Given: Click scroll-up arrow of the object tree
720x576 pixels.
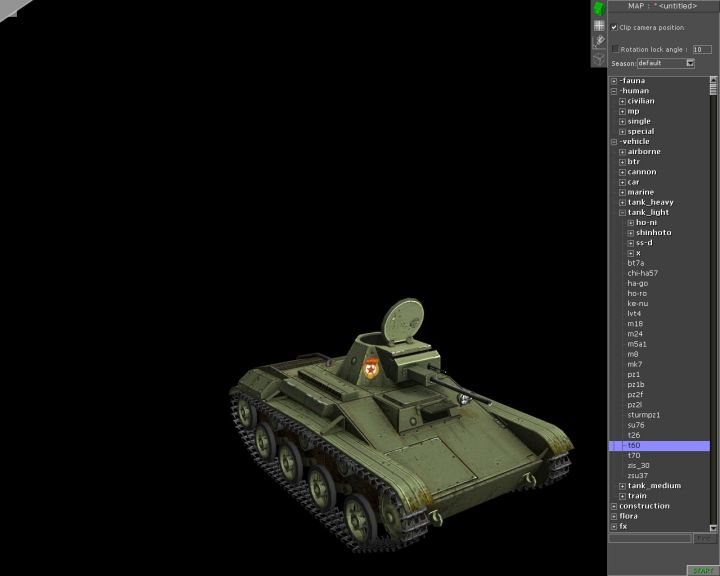Looking at the screenshot, I should click(x=714, y=80).
